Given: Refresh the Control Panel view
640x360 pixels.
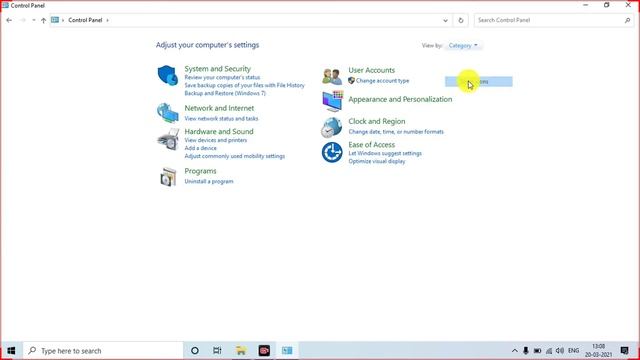Looking at the screenshot, I should [461, 20].
